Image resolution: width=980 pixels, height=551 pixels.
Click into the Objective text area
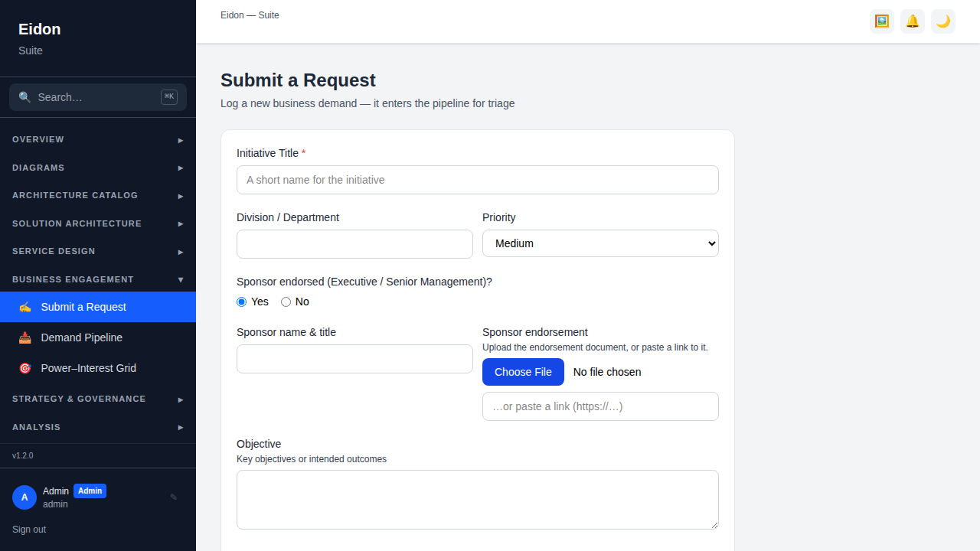point(478,500)
